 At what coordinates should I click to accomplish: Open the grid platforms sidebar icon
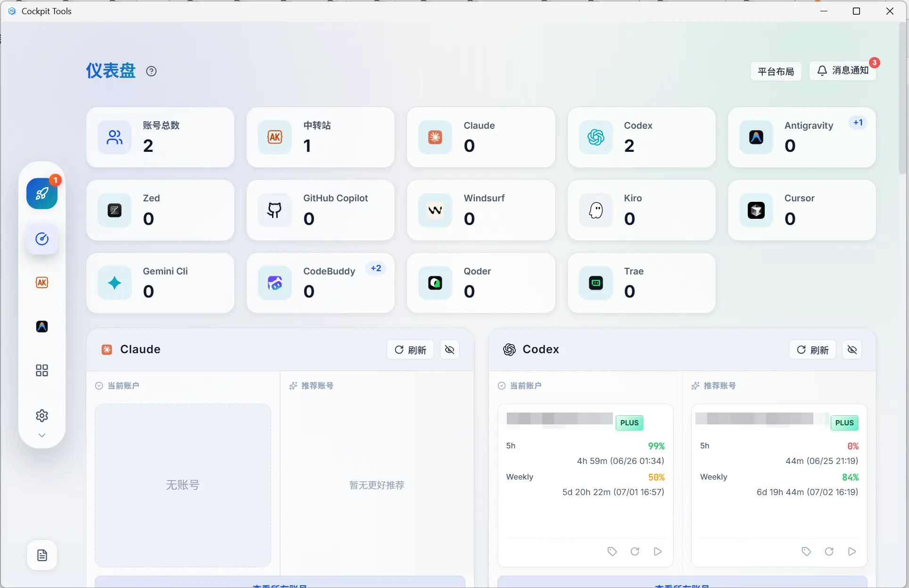tap(42, 370)
